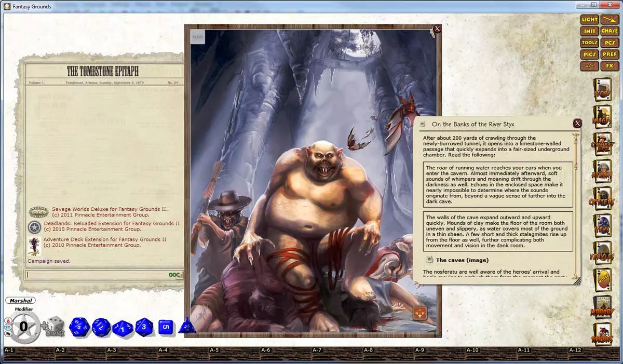This screenshot has height=364, width=623.
Task: Open the CHASE button
Action: 610,31
